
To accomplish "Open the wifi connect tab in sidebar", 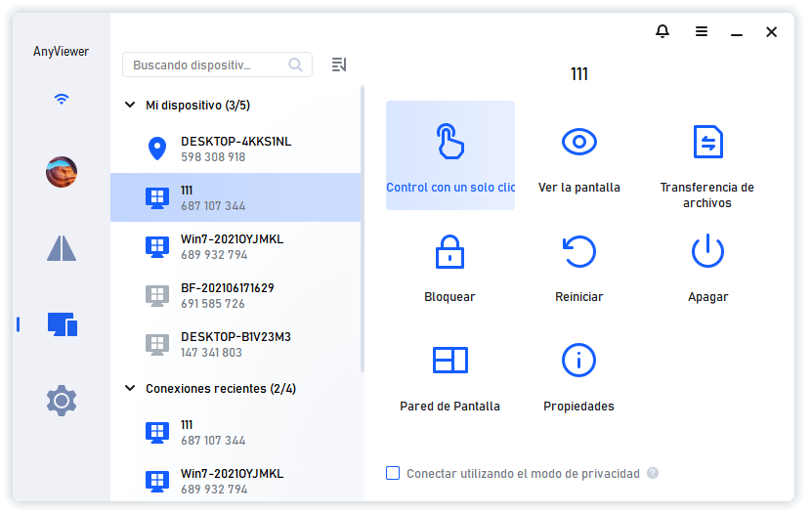I will click(x=62, y=99).
